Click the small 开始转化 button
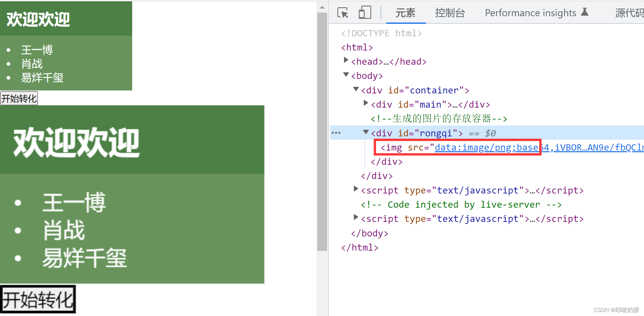644x316 pixels. point(19,98)
